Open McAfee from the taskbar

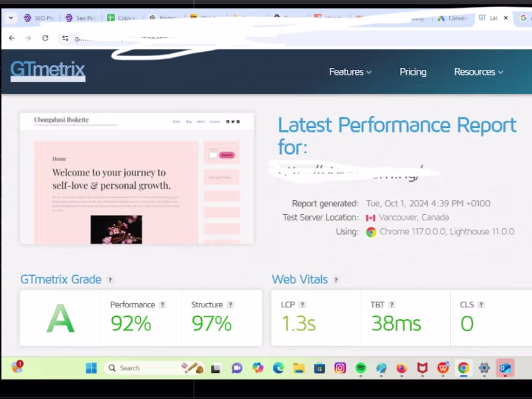tap(422, 368)
